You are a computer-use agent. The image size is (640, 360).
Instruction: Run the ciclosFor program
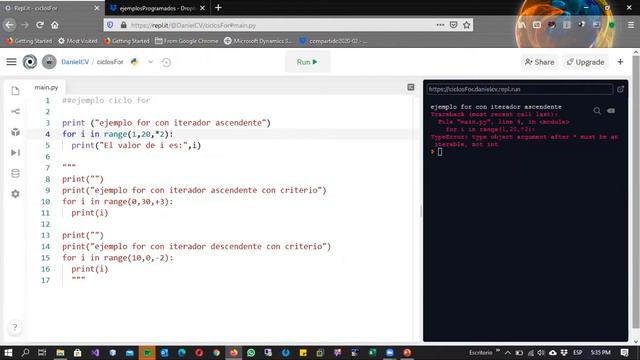point(307,62)
